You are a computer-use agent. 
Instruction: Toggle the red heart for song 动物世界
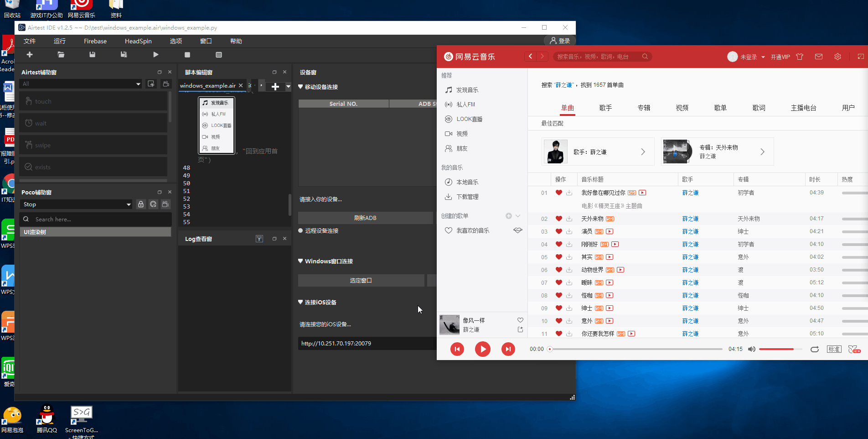pos(558,270)
